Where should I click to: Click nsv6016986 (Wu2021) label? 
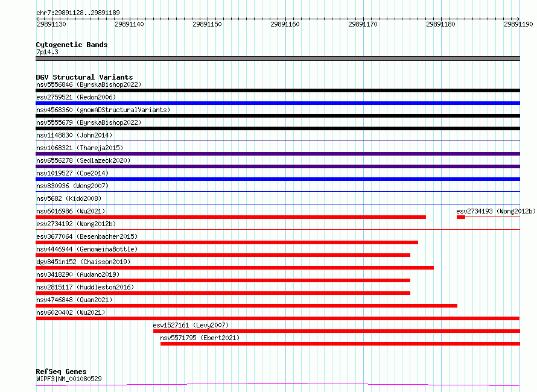(x=71, y=211)
